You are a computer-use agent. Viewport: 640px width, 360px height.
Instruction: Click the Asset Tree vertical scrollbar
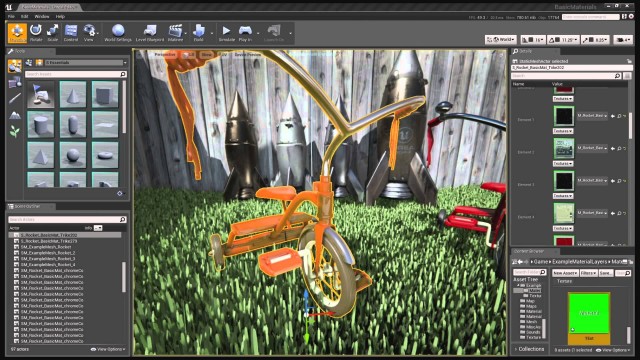pos(544,328)
